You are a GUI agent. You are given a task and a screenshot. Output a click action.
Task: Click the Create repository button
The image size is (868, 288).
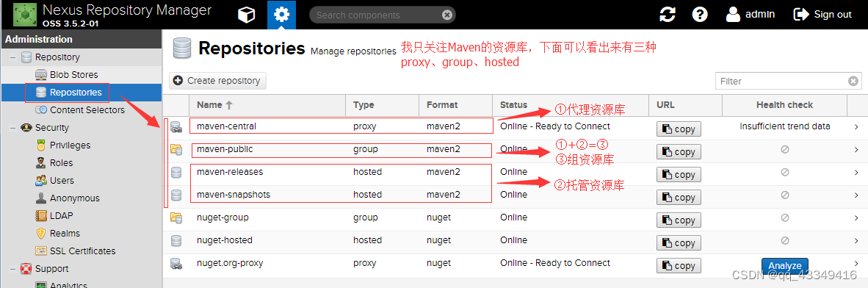(218, 81)
